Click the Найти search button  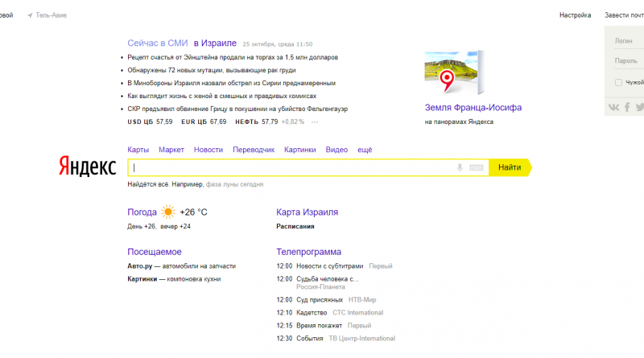pos(510,167)
